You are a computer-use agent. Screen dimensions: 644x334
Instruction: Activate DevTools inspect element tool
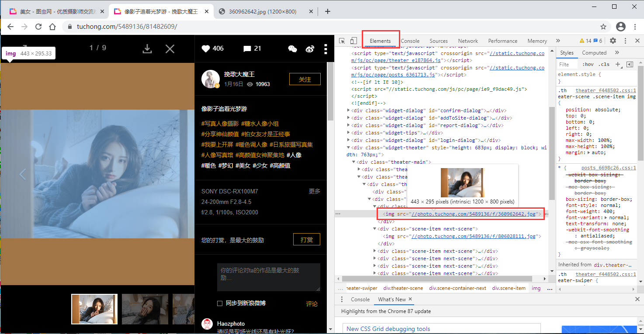point(342,41)
